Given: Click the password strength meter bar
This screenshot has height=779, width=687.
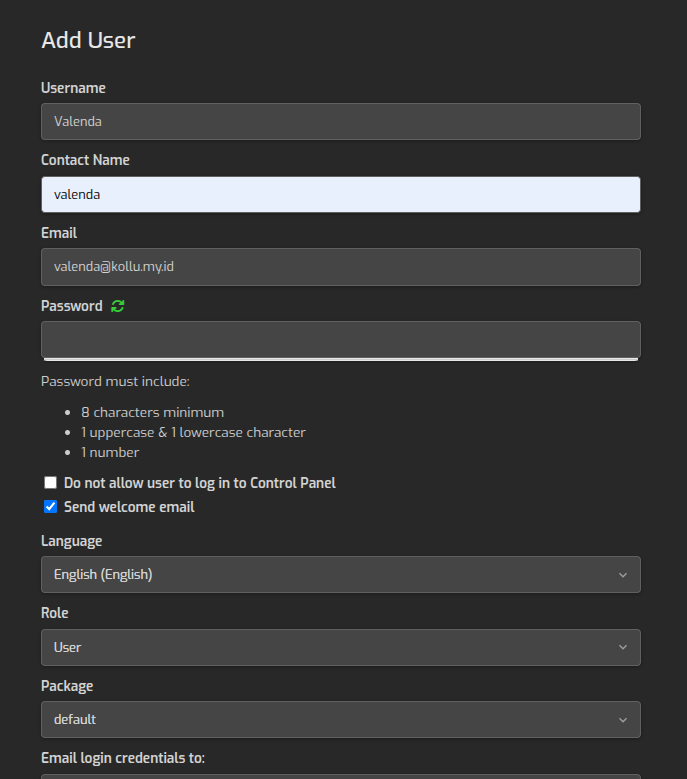Looking at the screenshot, I should [340, 358].
